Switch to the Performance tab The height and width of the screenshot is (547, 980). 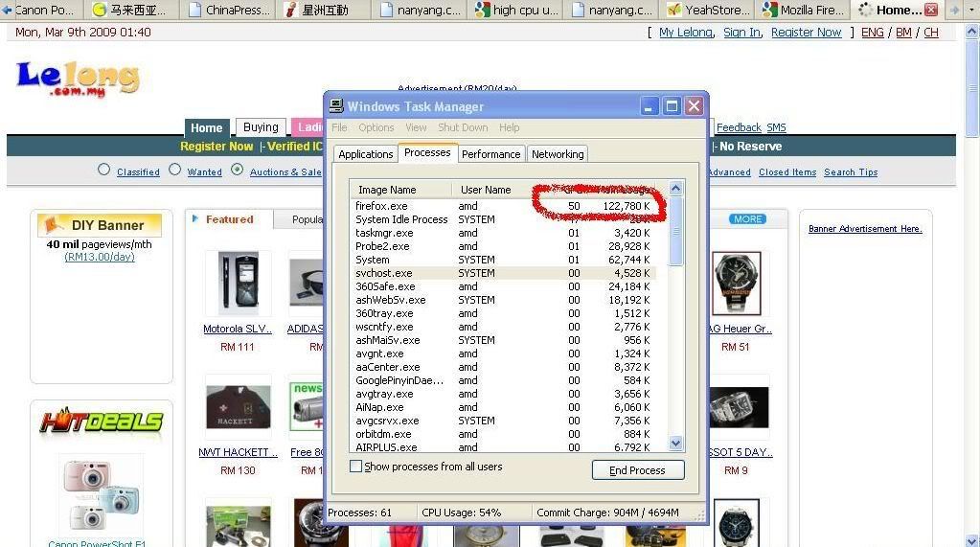(490, 154)
